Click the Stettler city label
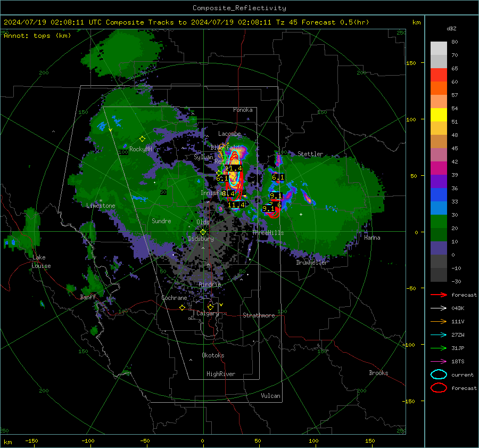This screenshot has width=479, height=448. [x=310, y=154]
